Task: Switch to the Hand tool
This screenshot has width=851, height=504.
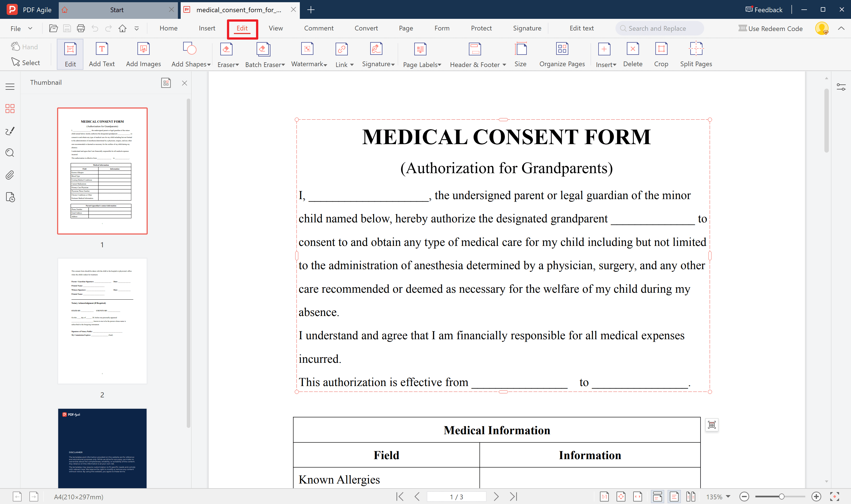Action: 24,47
